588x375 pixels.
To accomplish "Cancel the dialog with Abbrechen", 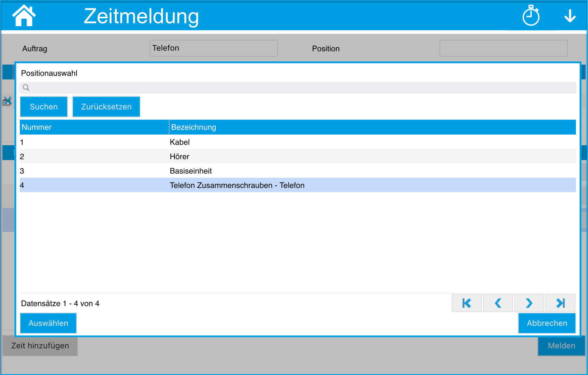I will (547, 323).
